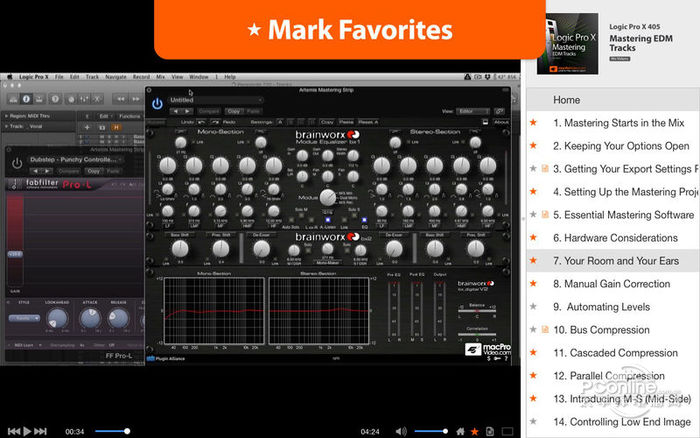The height and width of the screenshot is (438, 700).
Task: Adjust the player volume slider
Action: point(431,431)
